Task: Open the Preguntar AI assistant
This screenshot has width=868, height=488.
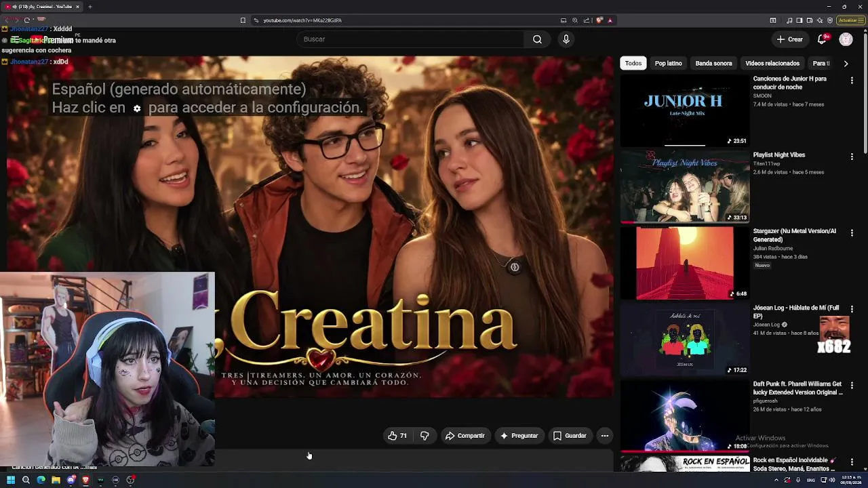Action: pos(519,436)
